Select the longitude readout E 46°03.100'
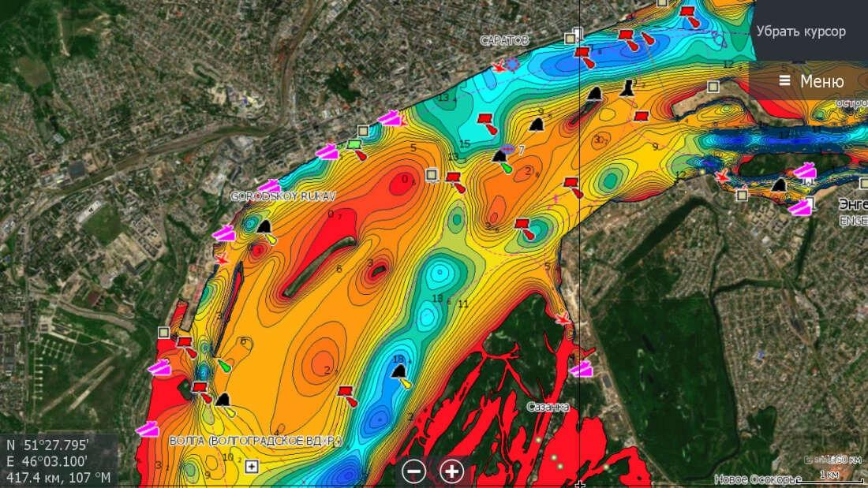The height and width of the screenshot is (488, 868). tap(47, 461)
